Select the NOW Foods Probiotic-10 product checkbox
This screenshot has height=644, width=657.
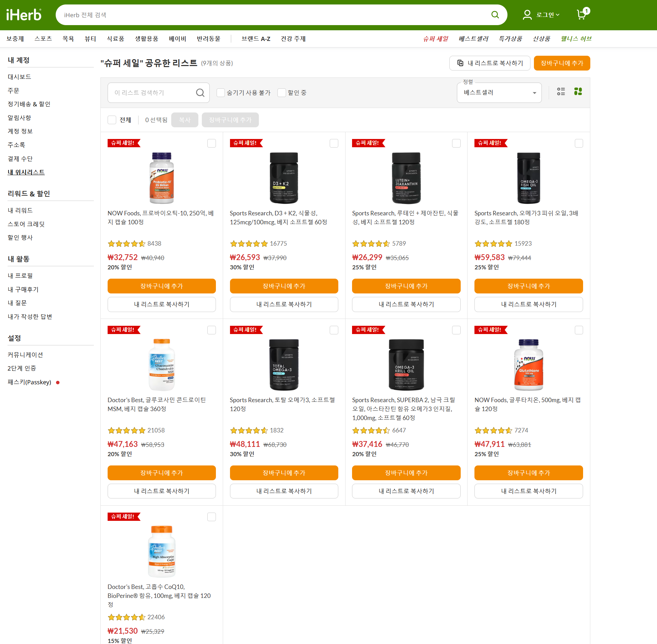pos(211,143)
